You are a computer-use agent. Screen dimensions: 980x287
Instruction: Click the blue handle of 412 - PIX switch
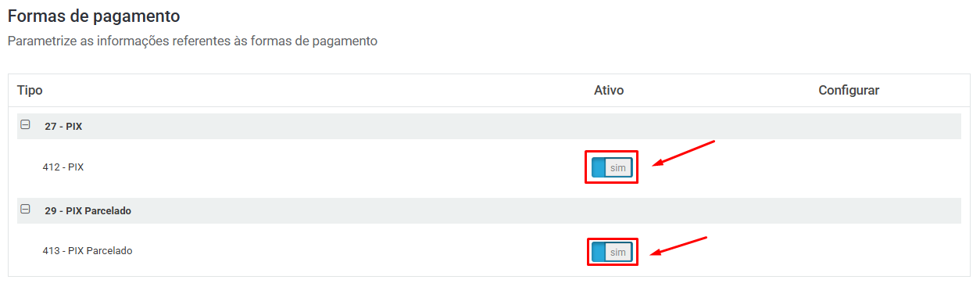(x=599, y=167)
